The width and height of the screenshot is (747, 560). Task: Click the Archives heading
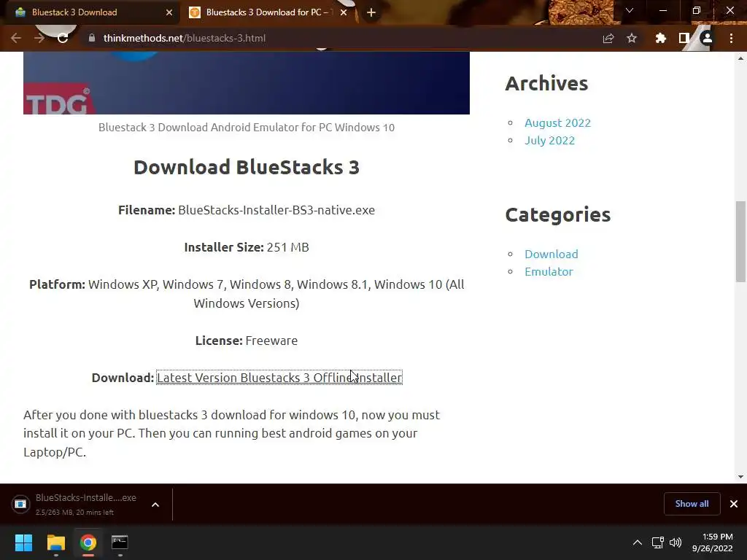(546, 83)
